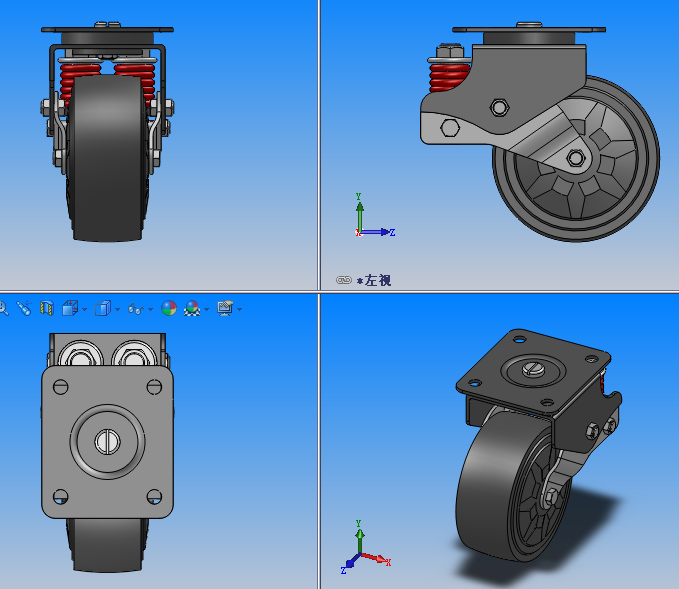Open the View Settings dropdown arrow
Viewport: 679px width, 589px height.
(x=239, y=309)
